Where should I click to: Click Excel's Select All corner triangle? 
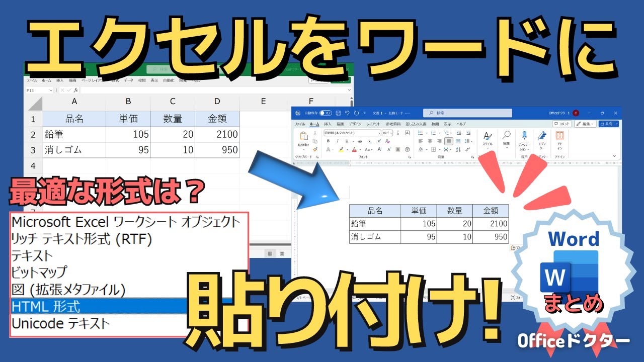pyautogui.click(x=34, y=105)
